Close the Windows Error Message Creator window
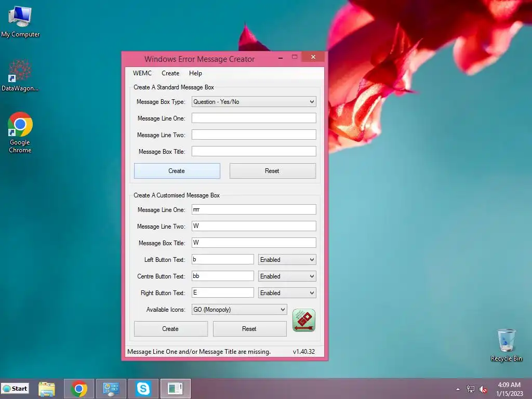Image resolution: width=532 pixels, height=399 pixels. click(313, 57)
